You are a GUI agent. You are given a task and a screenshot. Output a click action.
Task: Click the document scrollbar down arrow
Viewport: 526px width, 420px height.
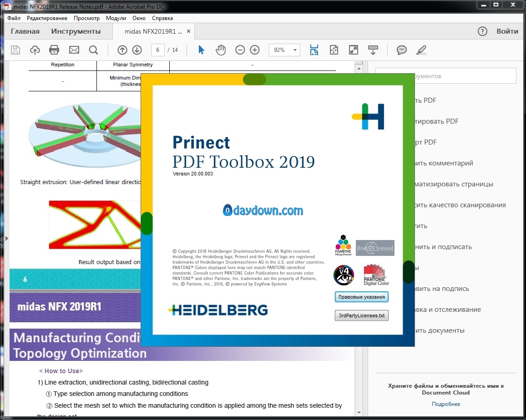tap(359, 413)
